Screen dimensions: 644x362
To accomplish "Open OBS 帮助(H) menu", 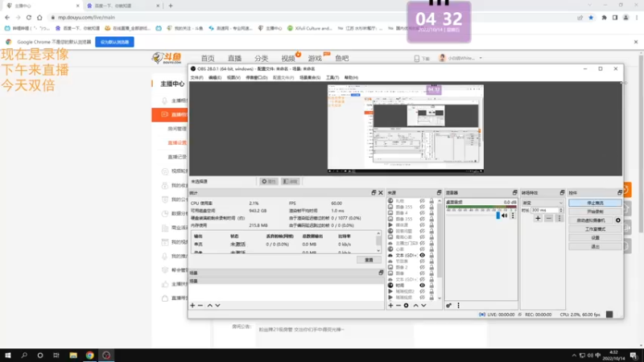I will (351, 77).
